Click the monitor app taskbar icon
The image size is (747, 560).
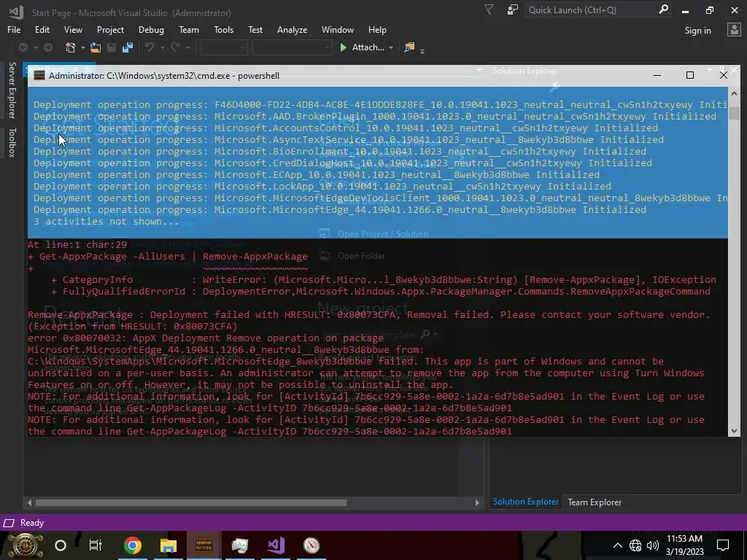pos(239,545)
